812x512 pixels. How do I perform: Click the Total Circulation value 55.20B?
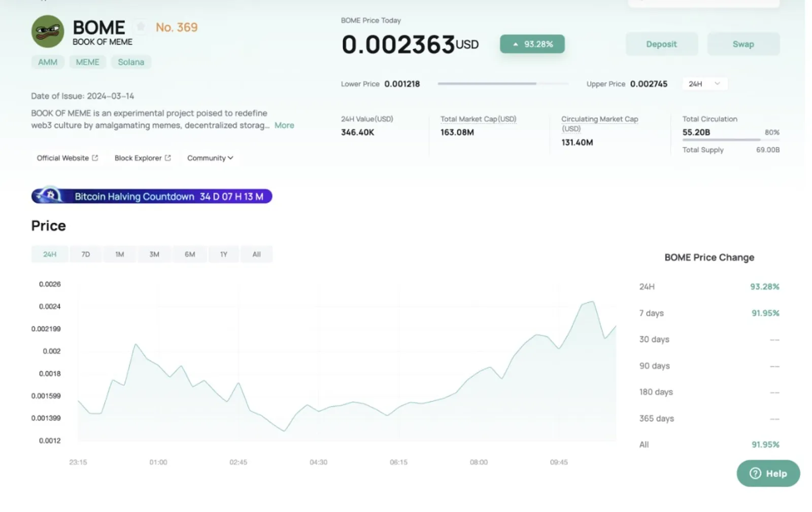coord(696,132)
